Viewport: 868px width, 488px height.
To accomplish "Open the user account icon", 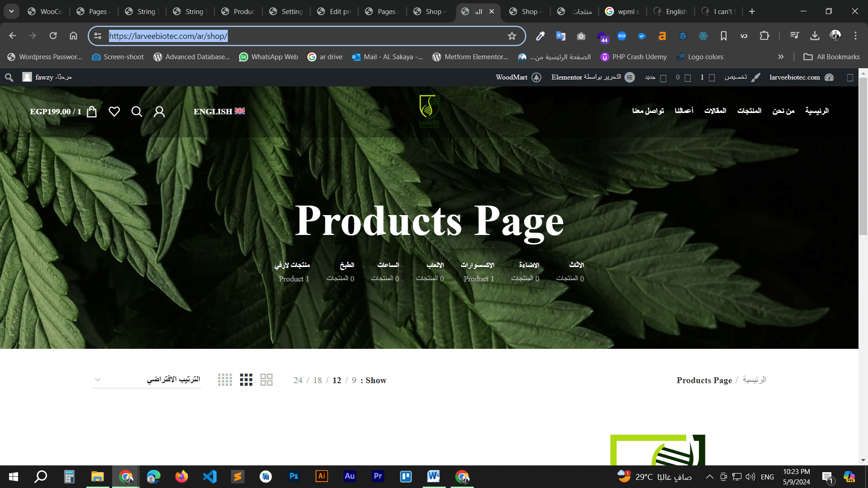I will pyautogui.click(x=159, y=112).
